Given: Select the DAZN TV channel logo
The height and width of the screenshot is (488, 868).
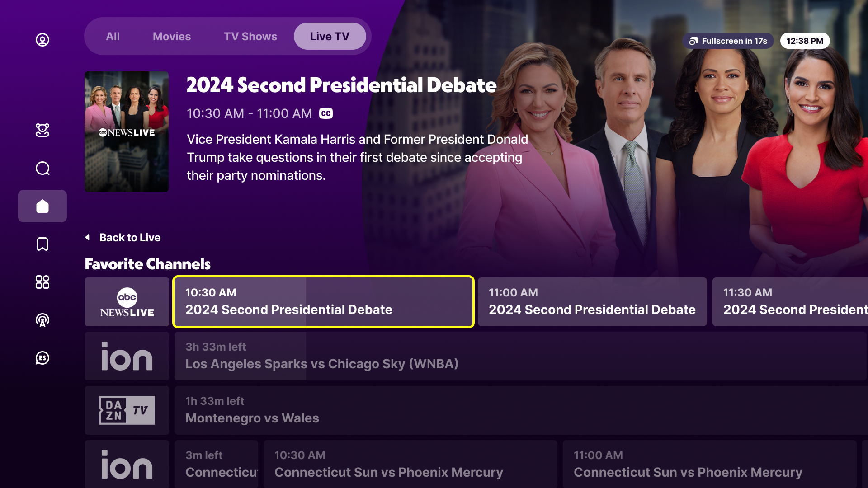Looking at the screenshot, I should (127, 410).
